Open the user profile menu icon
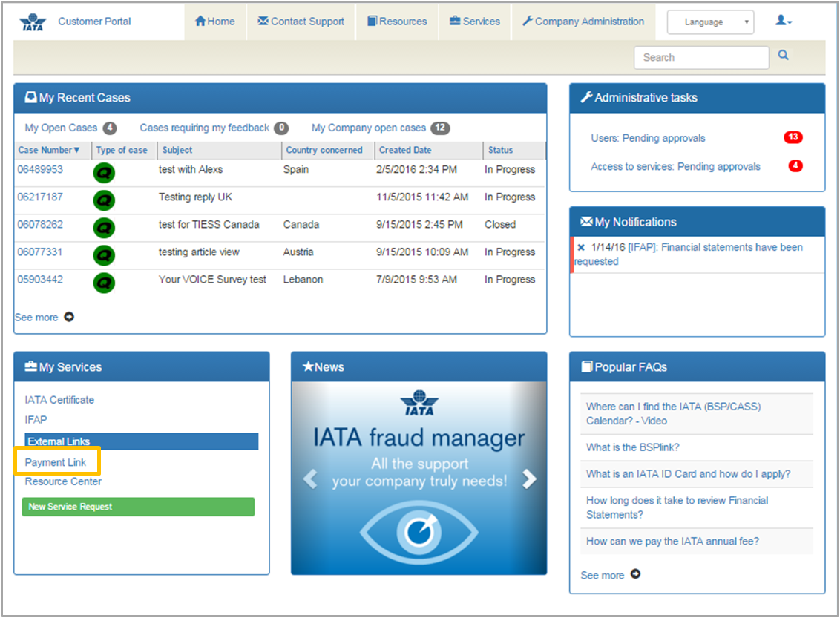The height and width of the screenshot is (618, 840). click(x=784, y=20)
